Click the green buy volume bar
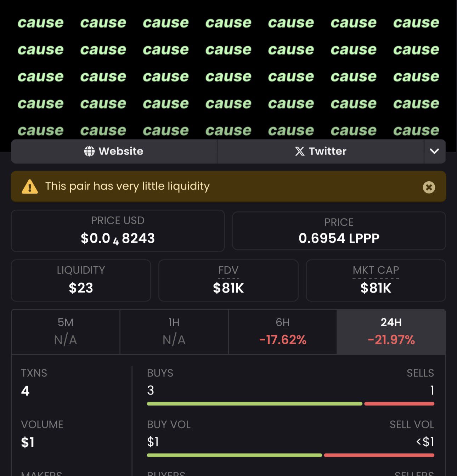The image size is (457, 476). [234, 455]
